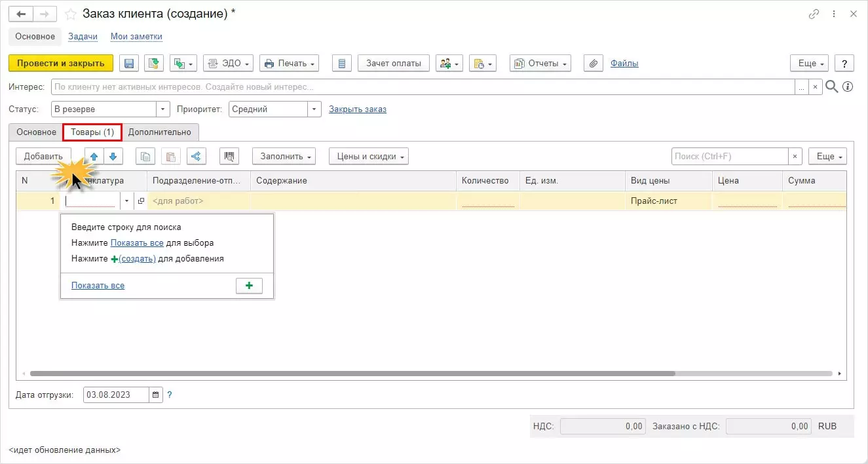Open the dropdown with the people icon

coord(449,64)
